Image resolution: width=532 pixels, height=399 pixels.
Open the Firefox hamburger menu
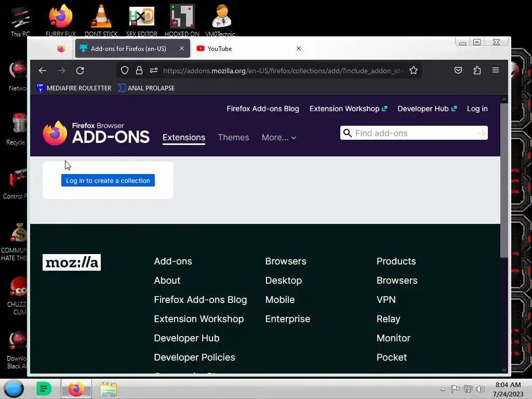coord(495,70)
